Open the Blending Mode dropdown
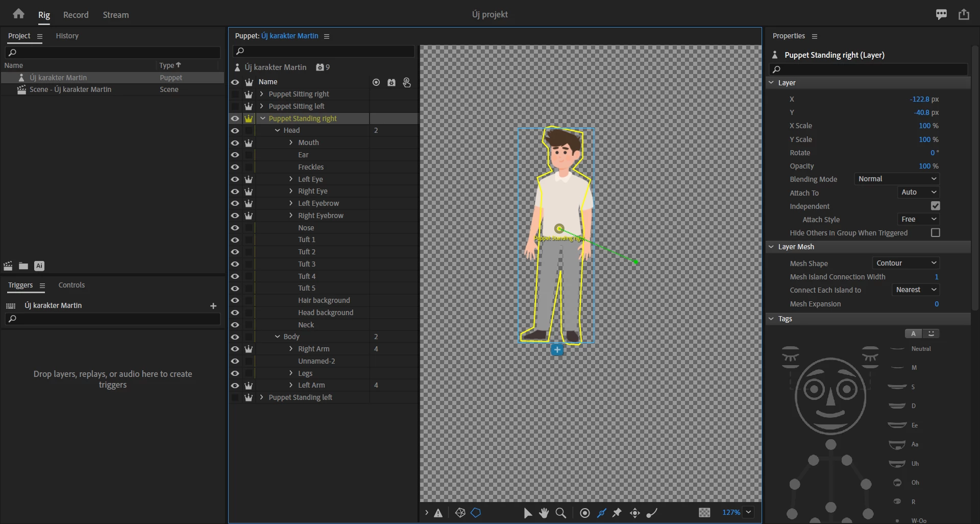The height and width of the screenshot is (524, 980). click(896, 179)
